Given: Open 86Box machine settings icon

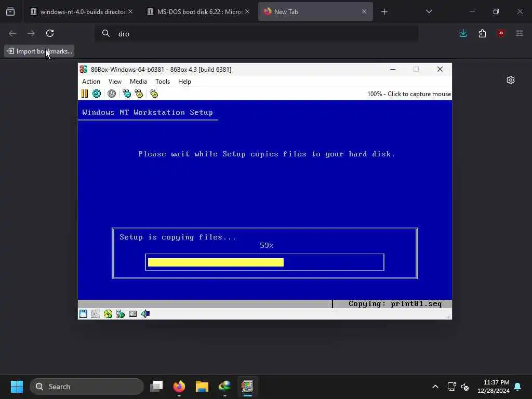Looking at the screenshot, I should 154,94.
